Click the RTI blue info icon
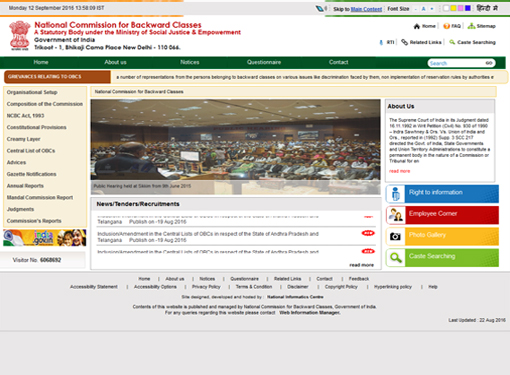510x375 pixels. pos(381,42)
